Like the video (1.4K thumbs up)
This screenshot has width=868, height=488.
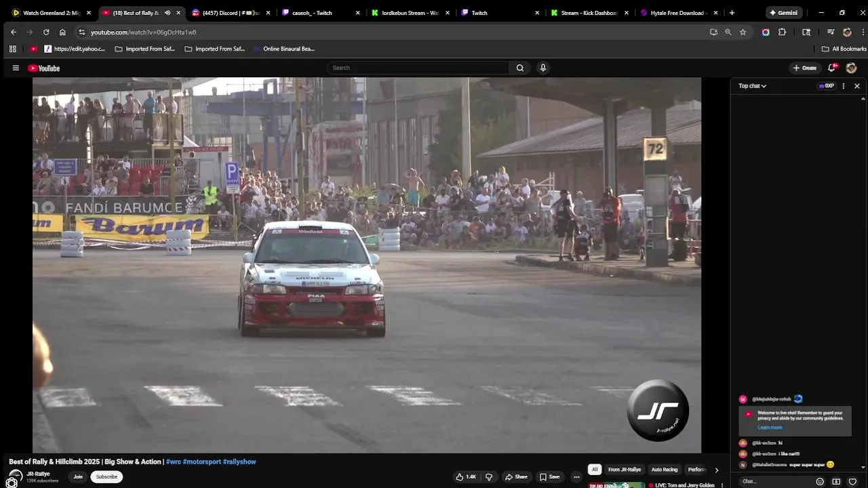pyautogui.click(x=466, y=476)
